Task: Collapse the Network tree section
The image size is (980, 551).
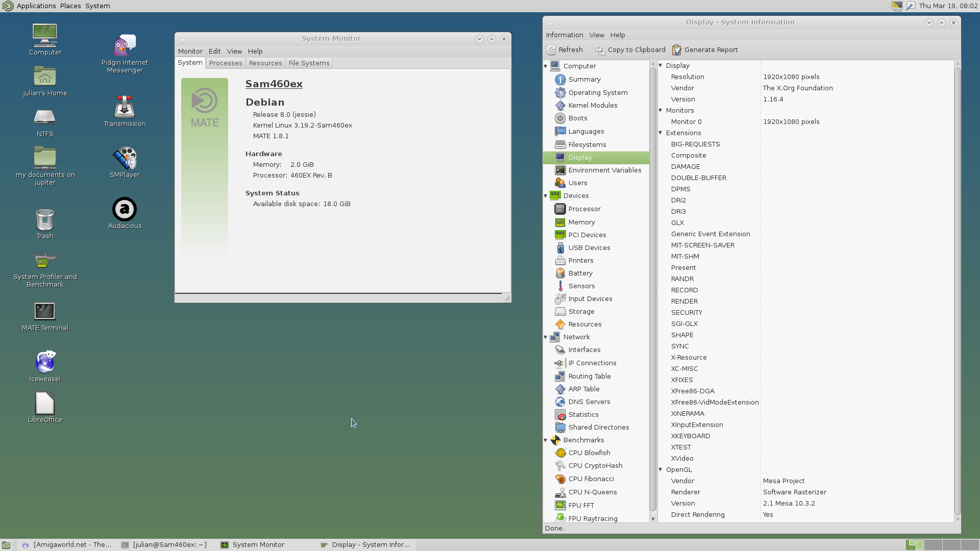Action: (546, 337)
